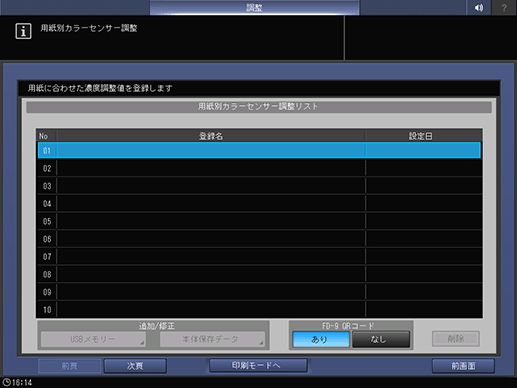Select list row 09

pyautogui.click(x=259, y=292)
